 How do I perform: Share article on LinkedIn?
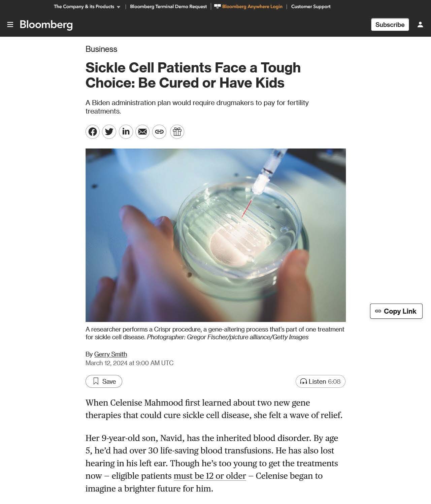pos(126,131)
